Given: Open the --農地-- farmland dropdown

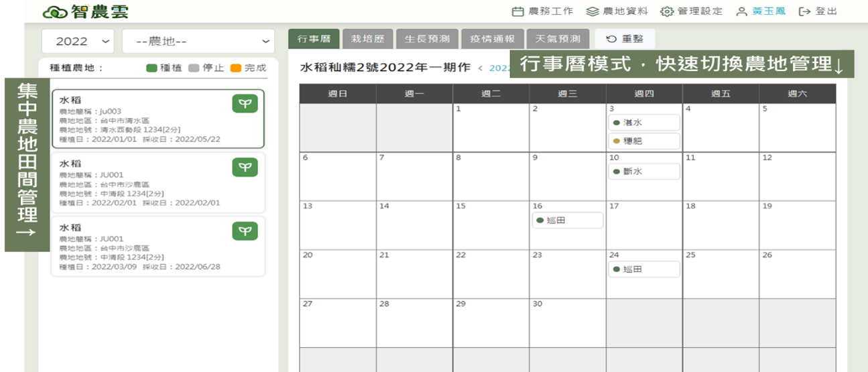Looking at the screenshot, I should [x=198, y=42].
